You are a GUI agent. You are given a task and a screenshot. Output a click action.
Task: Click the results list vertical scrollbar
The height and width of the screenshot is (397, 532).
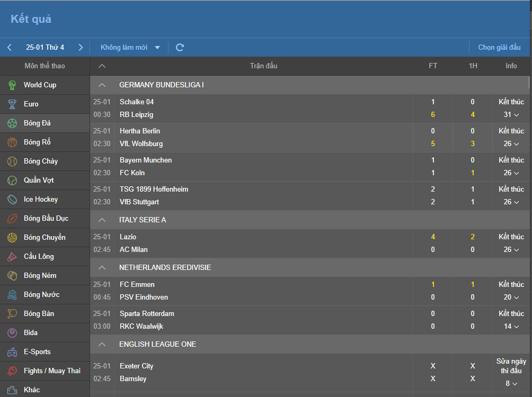529,83
